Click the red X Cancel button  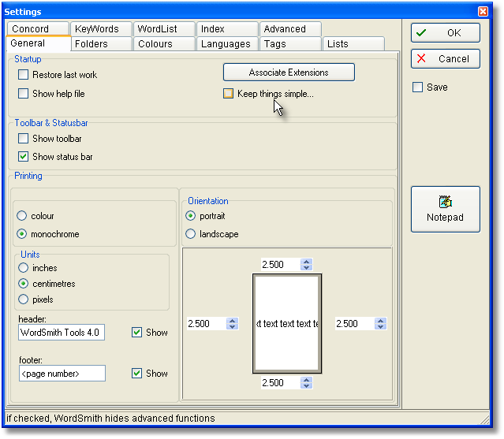[445, 59]
